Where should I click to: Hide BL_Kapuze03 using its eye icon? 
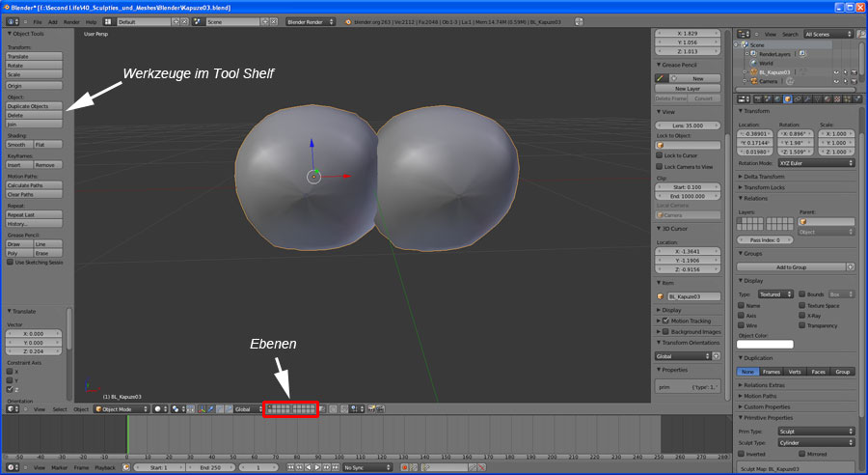pos(835,72)
